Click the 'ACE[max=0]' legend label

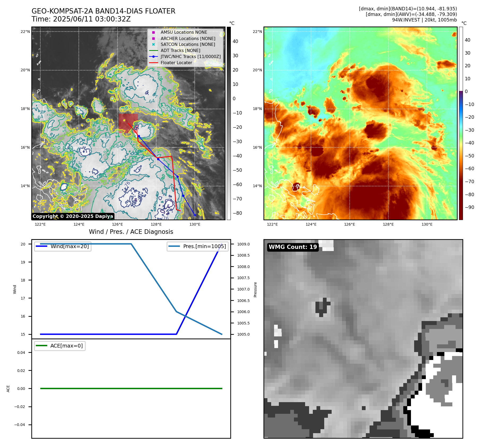pyautogui.click(x=67, y=346)
